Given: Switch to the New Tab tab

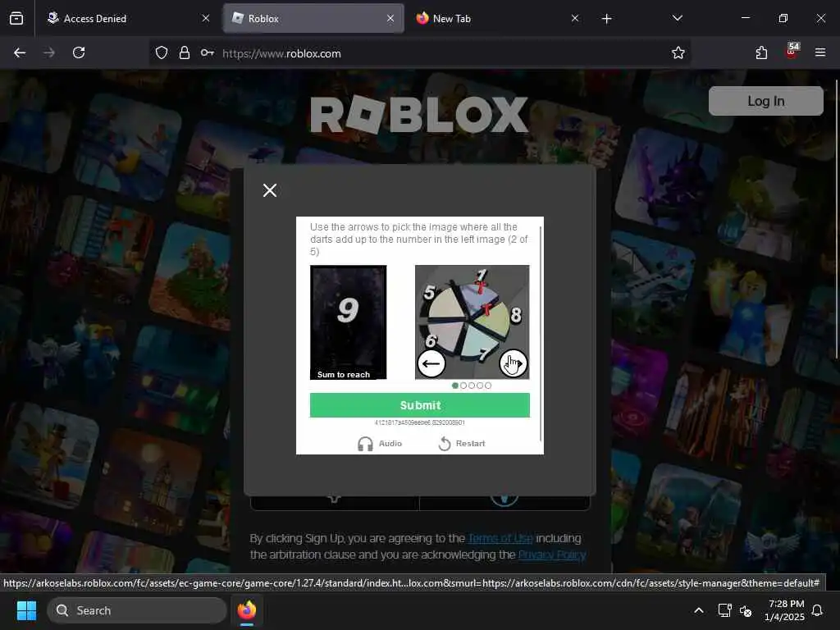Looking at the screenshot, I should pyautogui.click(x=497, y=18).
